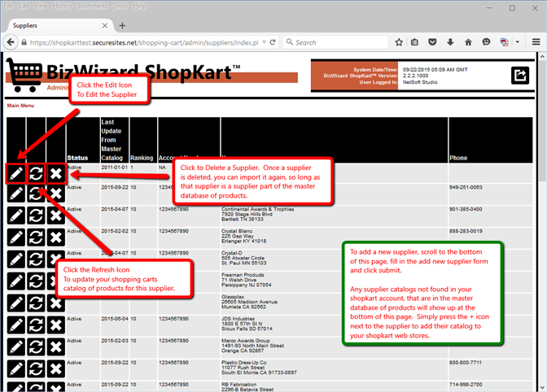
Task: Refresh the Plastic Dress-Up Co. catalog
Action: click(36, 369)
